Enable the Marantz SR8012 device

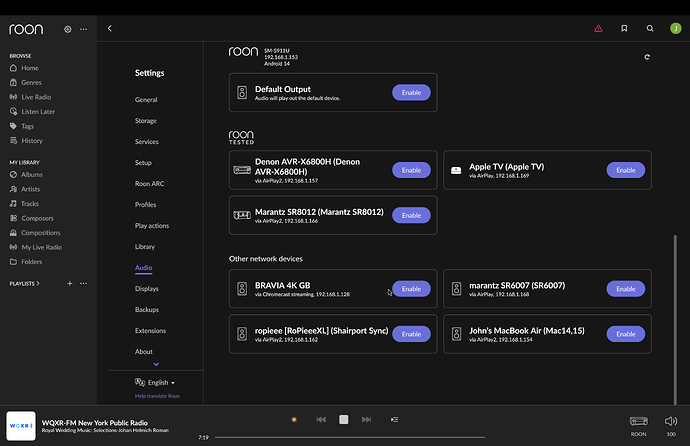coord(411,216)
